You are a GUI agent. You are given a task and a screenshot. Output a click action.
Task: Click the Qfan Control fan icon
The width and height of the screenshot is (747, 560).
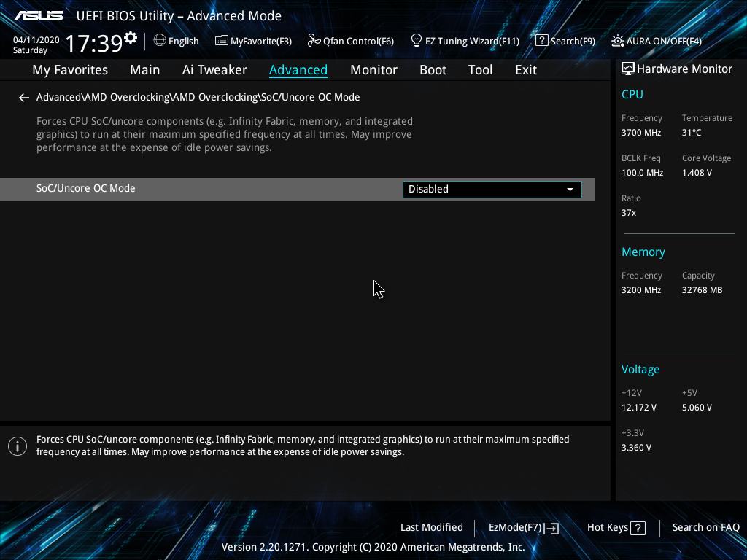314,41
